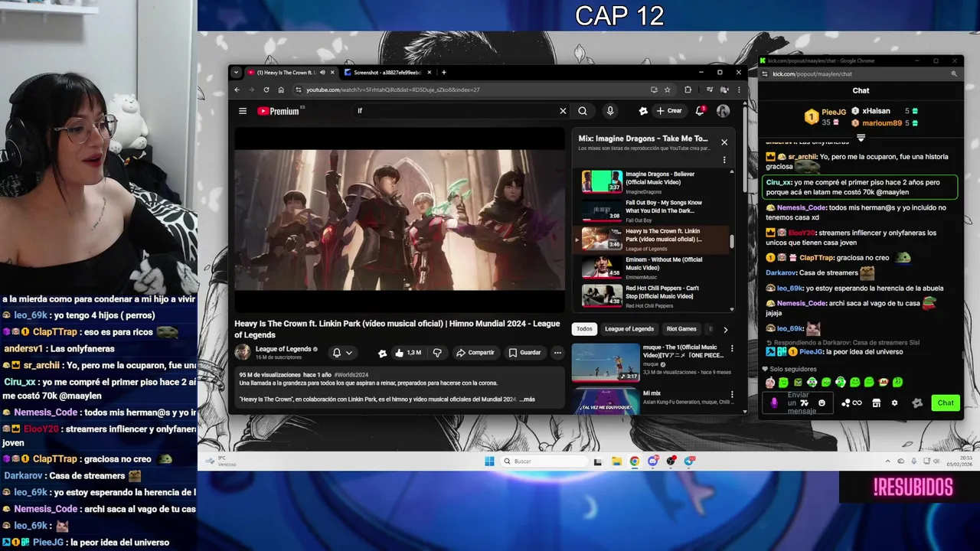Click zoom magnifier in Kick address bar
Image resolution: width=980 pixels, height=551 pixels.
954,74
